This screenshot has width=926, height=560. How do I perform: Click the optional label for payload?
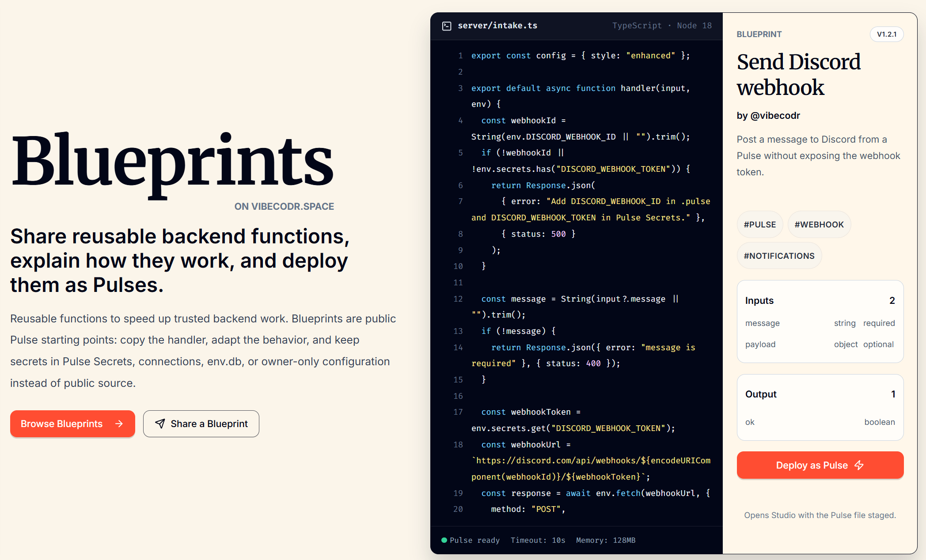[x=879, y=344]
